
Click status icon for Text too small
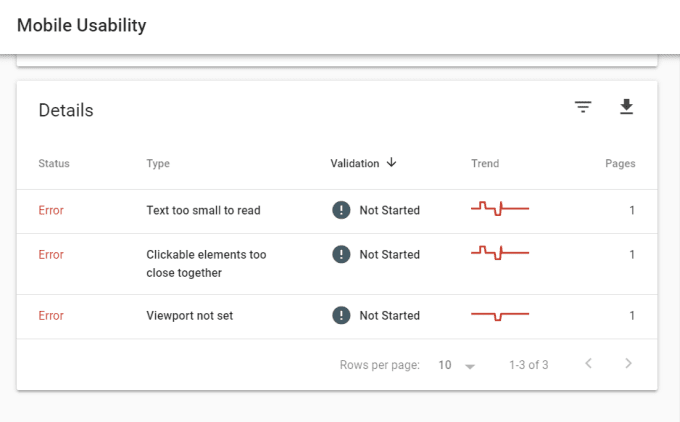(342, 210)
